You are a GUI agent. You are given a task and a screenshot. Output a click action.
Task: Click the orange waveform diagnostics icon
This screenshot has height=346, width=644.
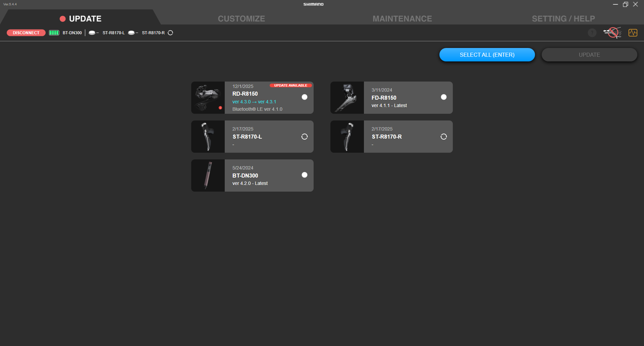[x=633, y=33]
